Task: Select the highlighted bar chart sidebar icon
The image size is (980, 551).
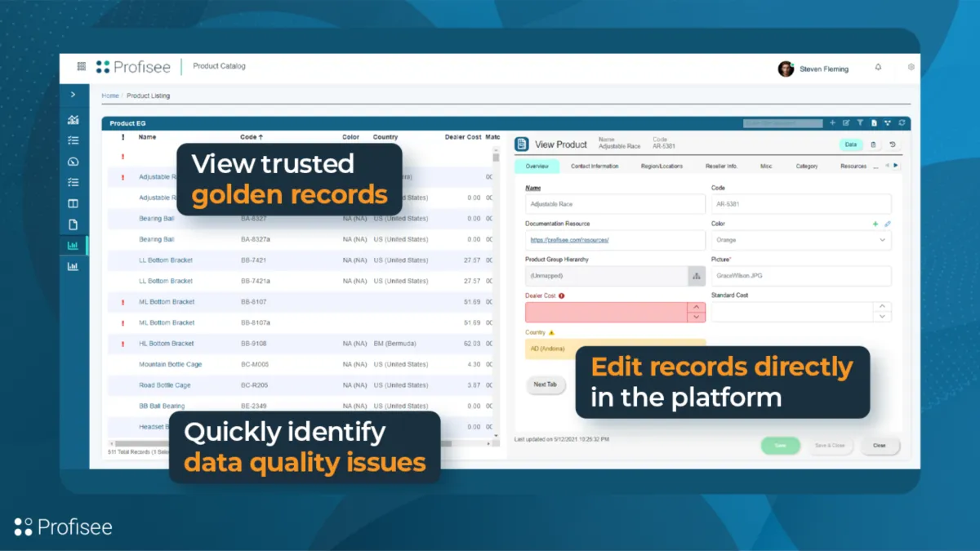Action: (73, 245)
